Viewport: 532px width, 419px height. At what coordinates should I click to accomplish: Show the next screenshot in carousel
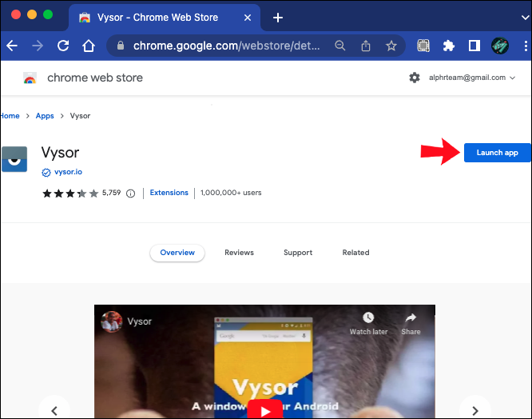pos(475,410)
